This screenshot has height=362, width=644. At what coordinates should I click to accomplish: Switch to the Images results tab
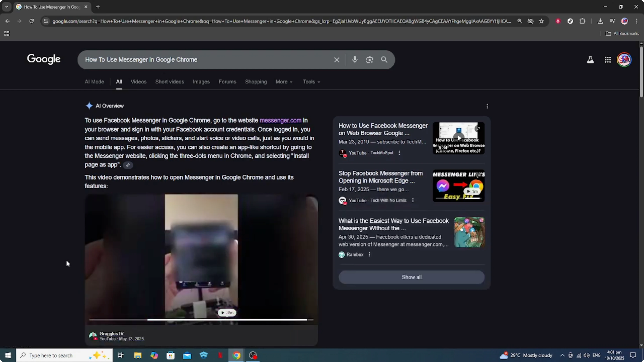pyautogui.click(x=201, y=82)
